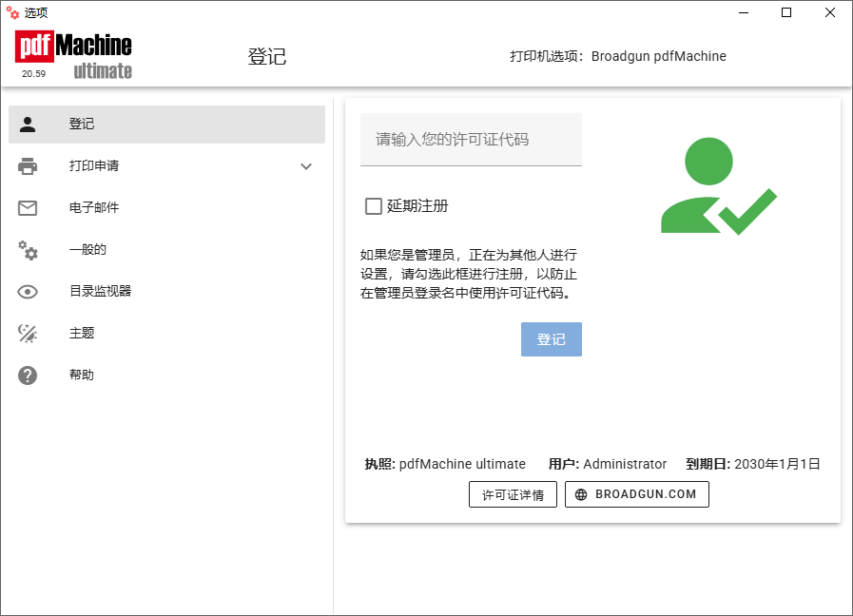The width and height of the screenshot is (853, 616).
Task: Open the 目录监视器 page
Action: coord(167,292)
